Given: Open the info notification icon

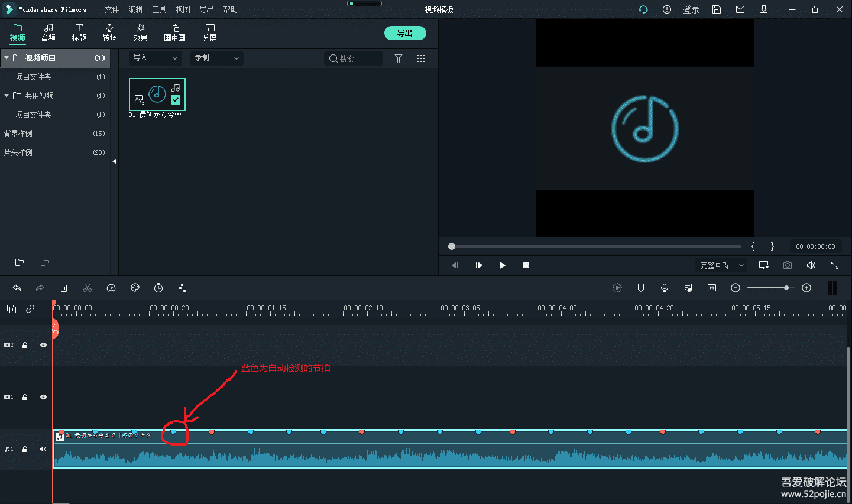Looking at the screenshot, I should coord(667,9).
